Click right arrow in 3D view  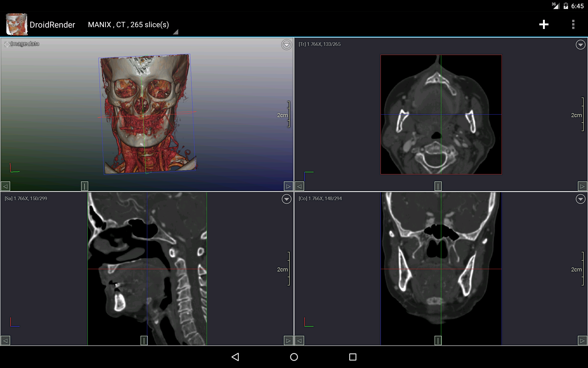click(x=288, y=187)
